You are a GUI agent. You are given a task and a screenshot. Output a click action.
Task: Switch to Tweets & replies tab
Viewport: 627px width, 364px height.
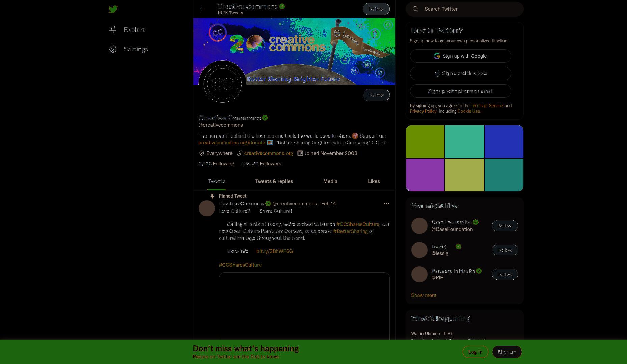point(274,181)
